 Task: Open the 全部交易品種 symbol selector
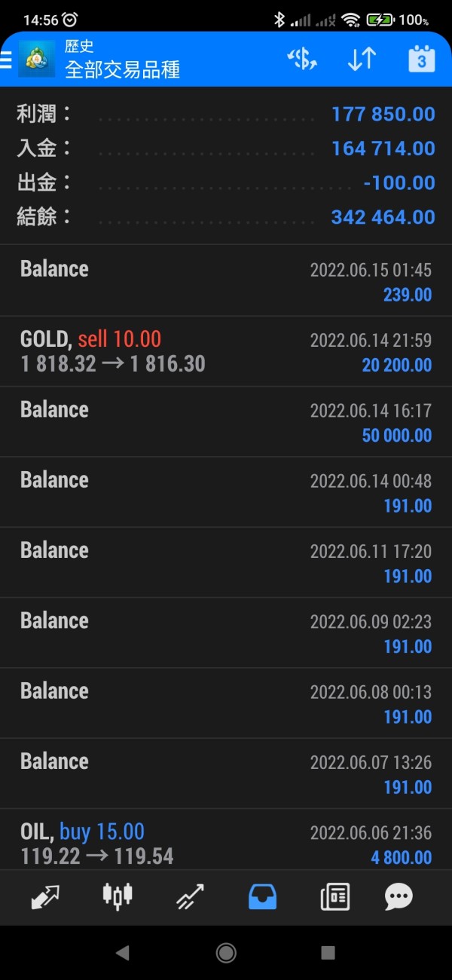point(123,70)
